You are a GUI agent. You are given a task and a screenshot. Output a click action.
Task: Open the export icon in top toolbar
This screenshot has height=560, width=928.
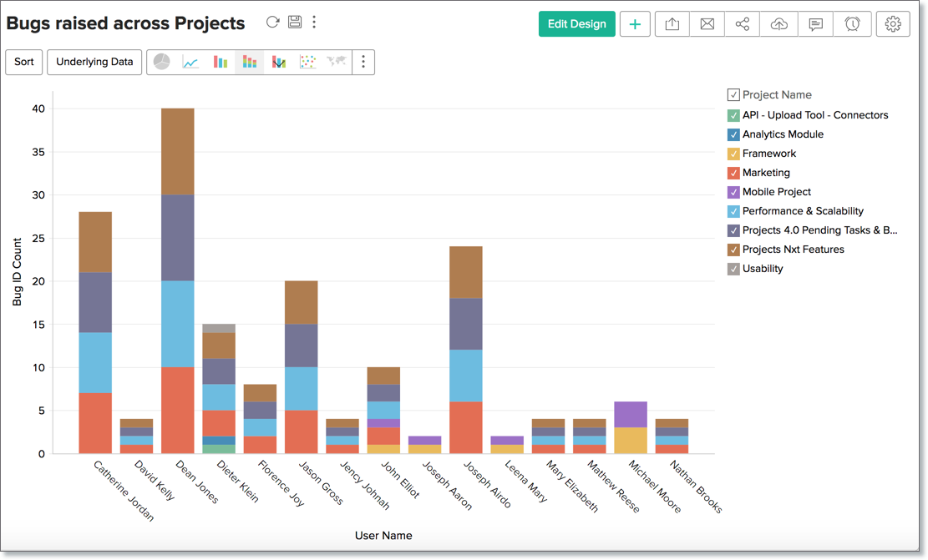[672, 24]
